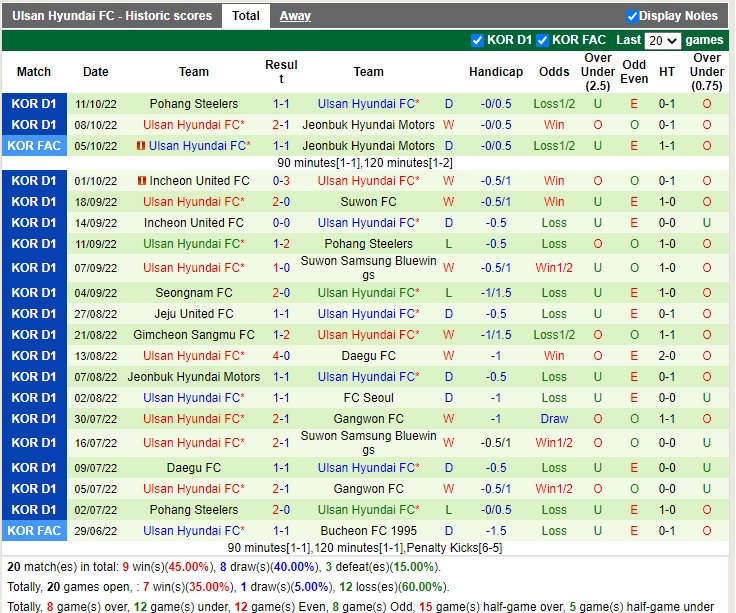Open Suwon Samsung Bluewings link in 07/09/22 row
Screen dimensions: 736x613
pyautogui.click(x=368, y=268)
